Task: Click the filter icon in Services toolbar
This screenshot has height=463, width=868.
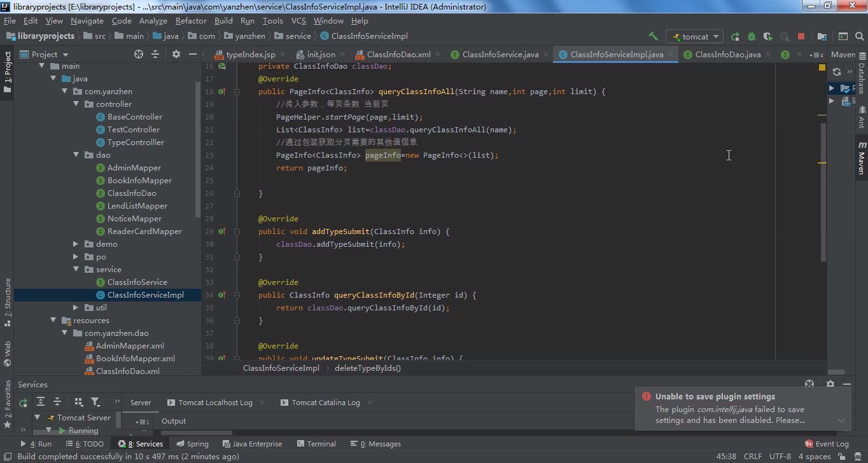Action: coord(95,402)
